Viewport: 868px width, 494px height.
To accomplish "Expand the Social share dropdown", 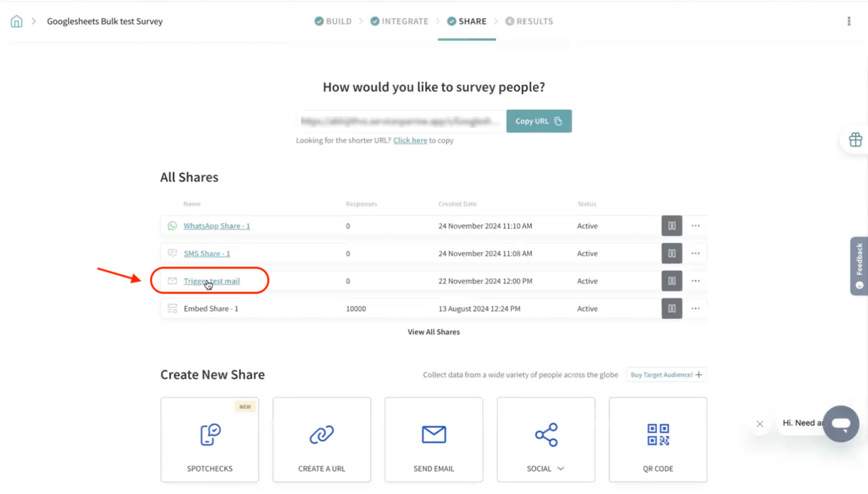I will coord(546,439).
